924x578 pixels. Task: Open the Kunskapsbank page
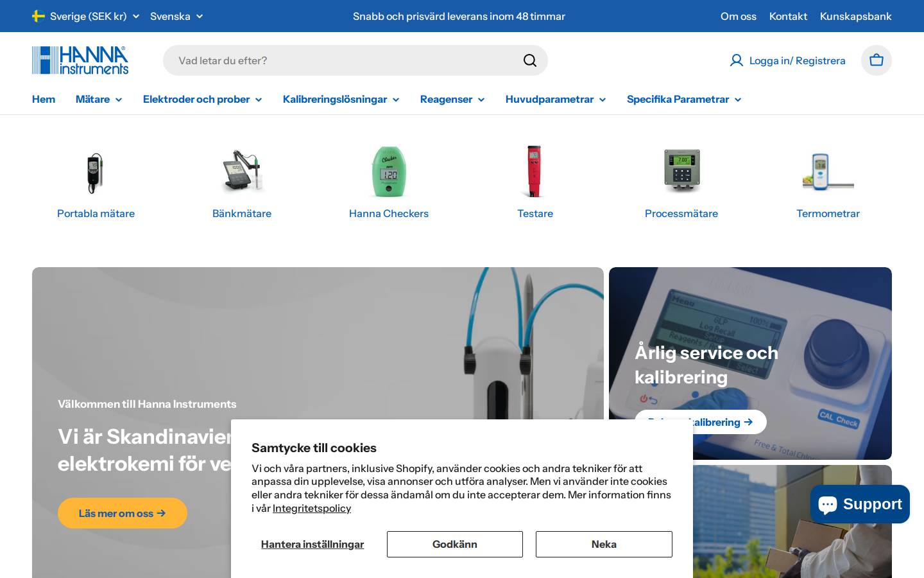[855, 16]
